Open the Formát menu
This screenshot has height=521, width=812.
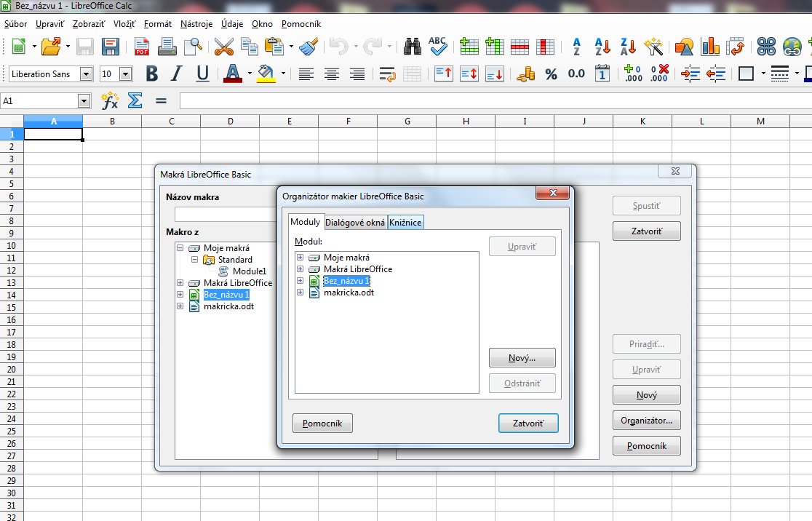click(157, 24)
